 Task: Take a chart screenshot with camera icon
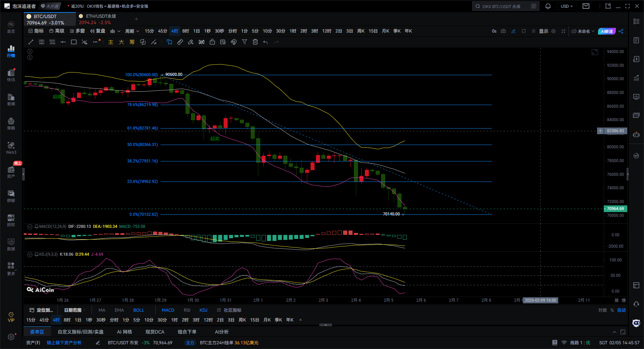click(x=503, y=31)
